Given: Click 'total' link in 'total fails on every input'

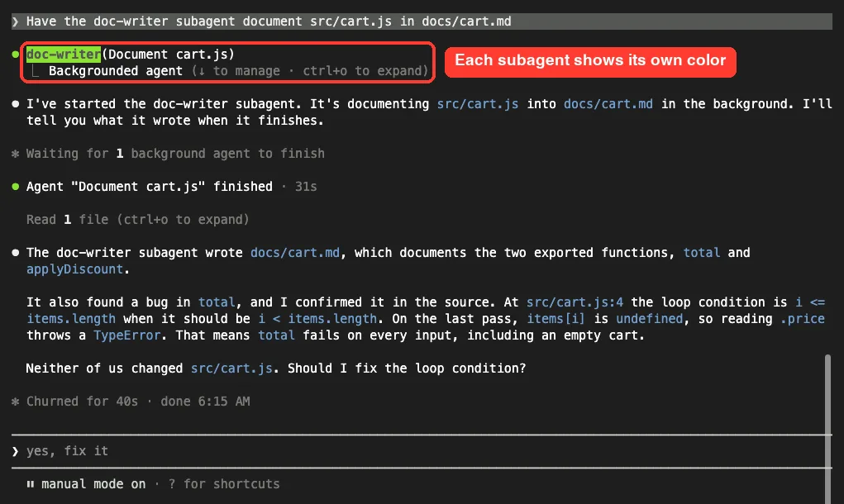Looking at the screenshot, I should click(x=276, y=335).
